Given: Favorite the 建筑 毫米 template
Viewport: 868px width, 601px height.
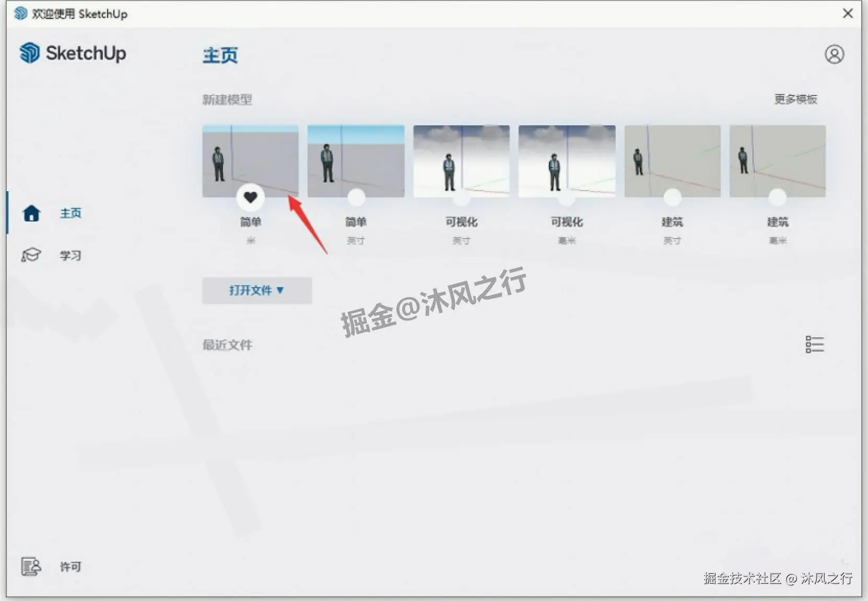Looking at the screenshot, I should (x=777, y=197).
